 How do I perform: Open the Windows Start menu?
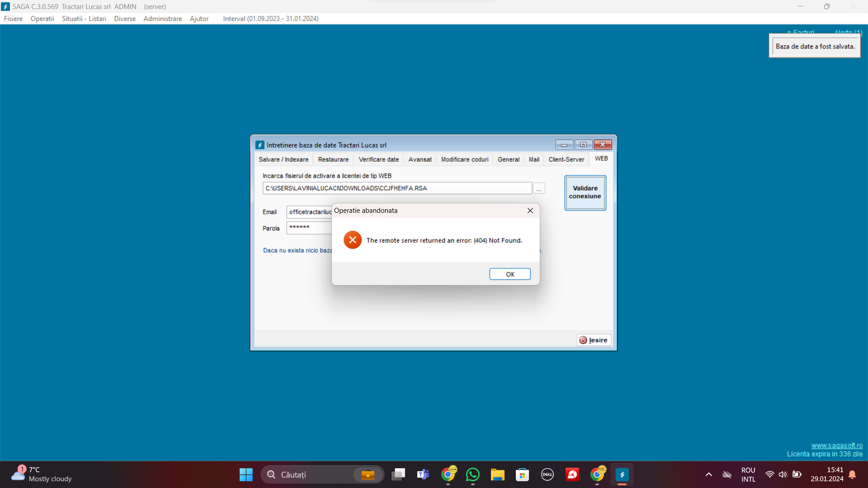click(246, 474)
